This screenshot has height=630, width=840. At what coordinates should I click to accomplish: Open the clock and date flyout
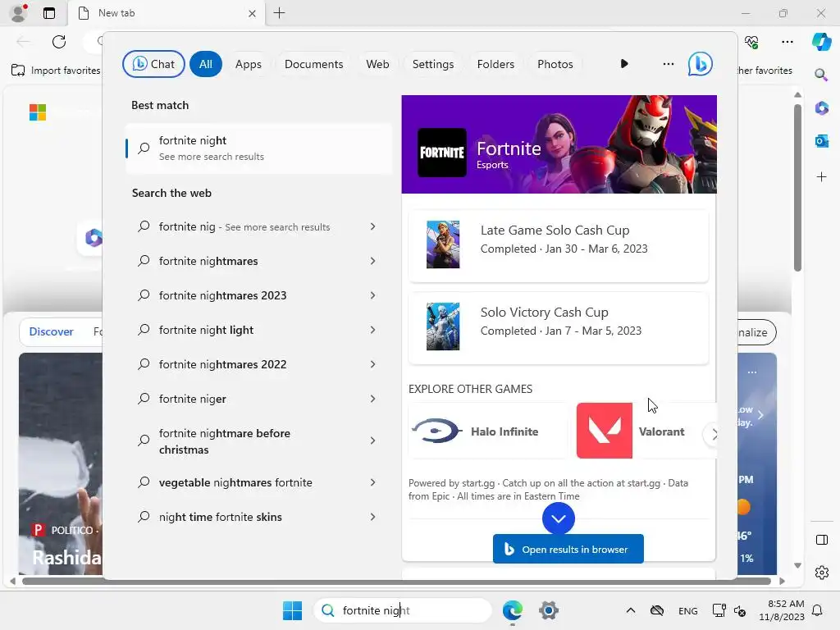point(782,610)
